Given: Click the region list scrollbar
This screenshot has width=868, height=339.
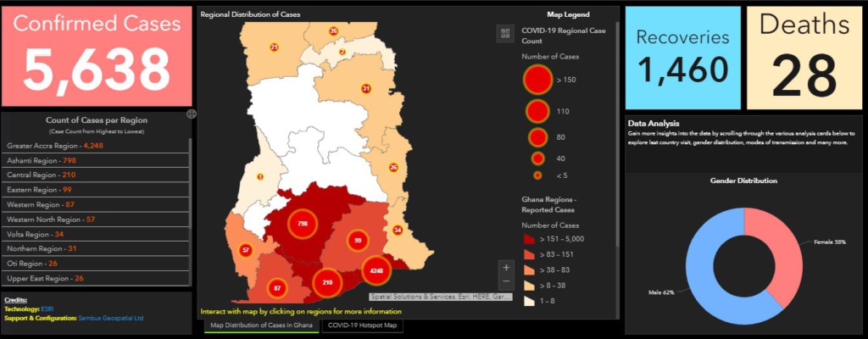Looking at the screenshot, I should point(191,212).
